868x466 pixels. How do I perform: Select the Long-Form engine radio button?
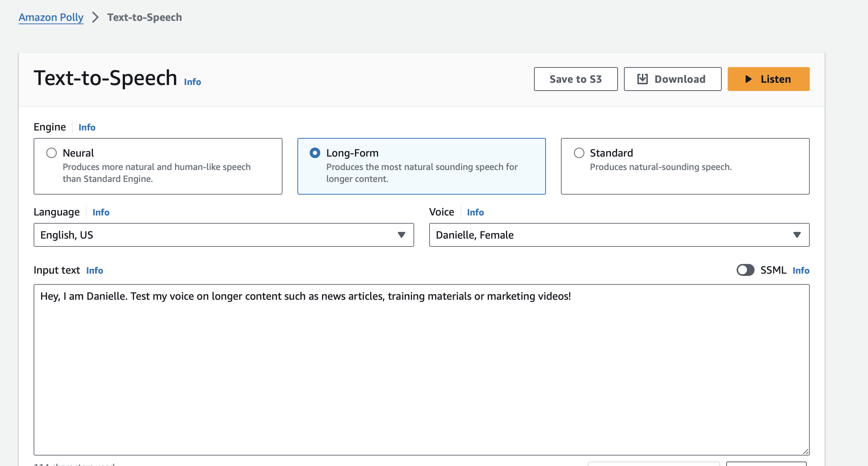(x=315, y=153)
